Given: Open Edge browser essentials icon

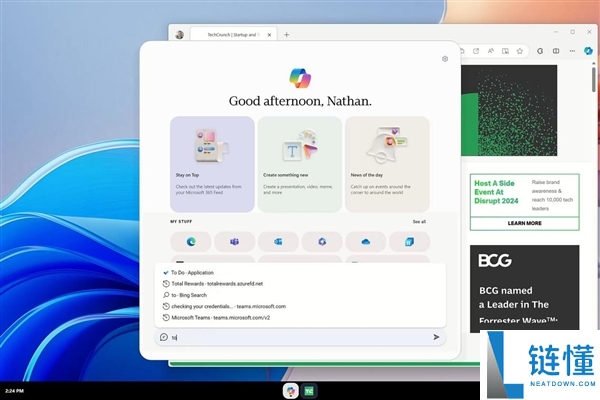Looking at the screenshot, I should [540, 51].
